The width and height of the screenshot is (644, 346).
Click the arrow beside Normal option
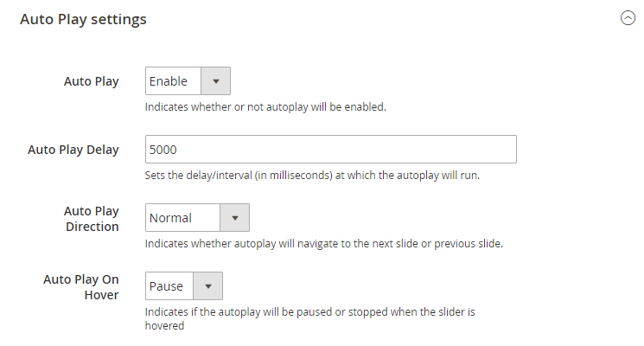point(234,217)
